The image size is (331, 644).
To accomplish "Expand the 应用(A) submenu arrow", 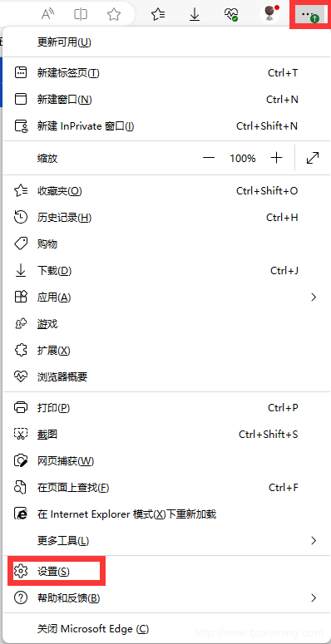I will click(x=314, y=297).
